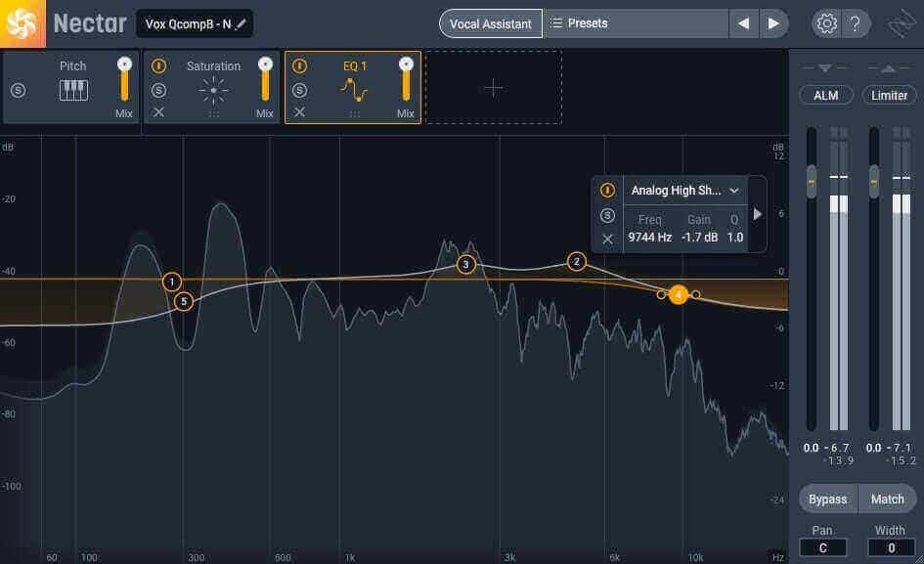Delete the selected EQ band
This screenshot has width=924, height=564.
607,239
